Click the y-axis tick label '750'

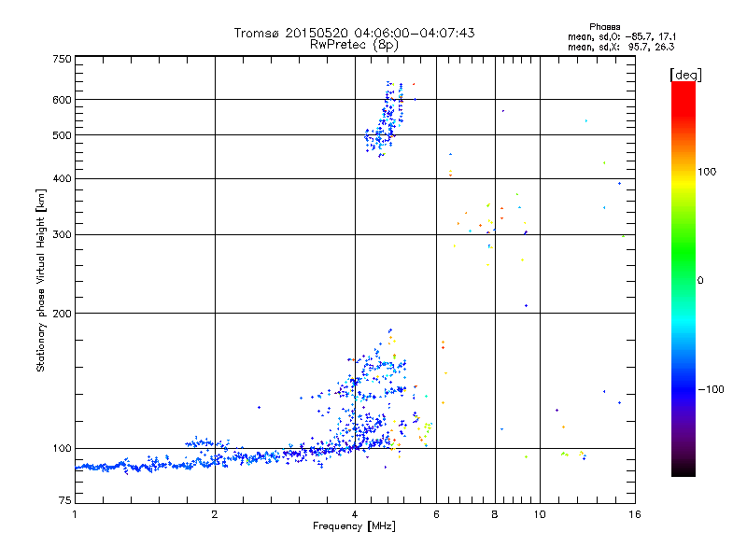pyautogui.click(x=62, y=59)
